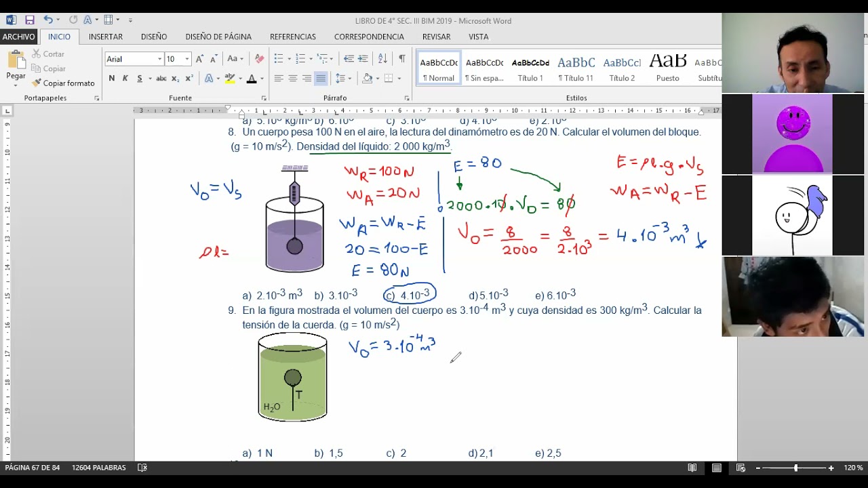Open the VISTA tab
Image resolution: width=868 pixels, height=488 pixels.
[478, 37]
